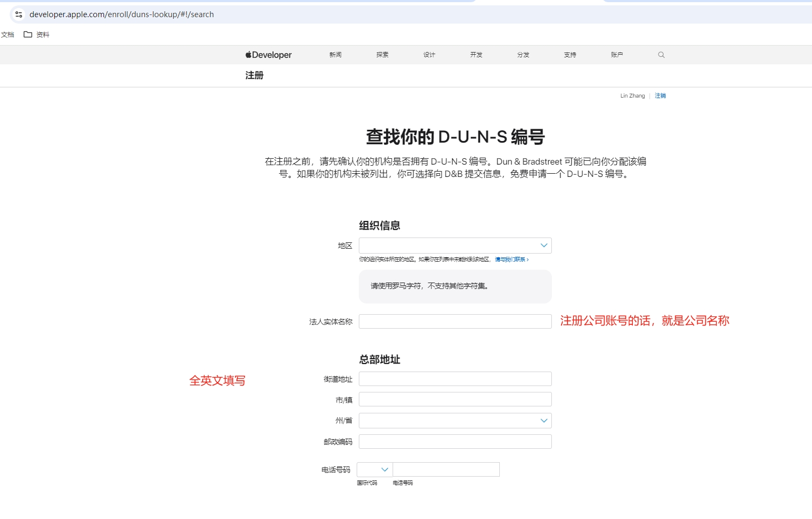The height and width of the screenshot is (519, 812).
Task: Open the 新闻 nav menu
Action: click(336, 55)
